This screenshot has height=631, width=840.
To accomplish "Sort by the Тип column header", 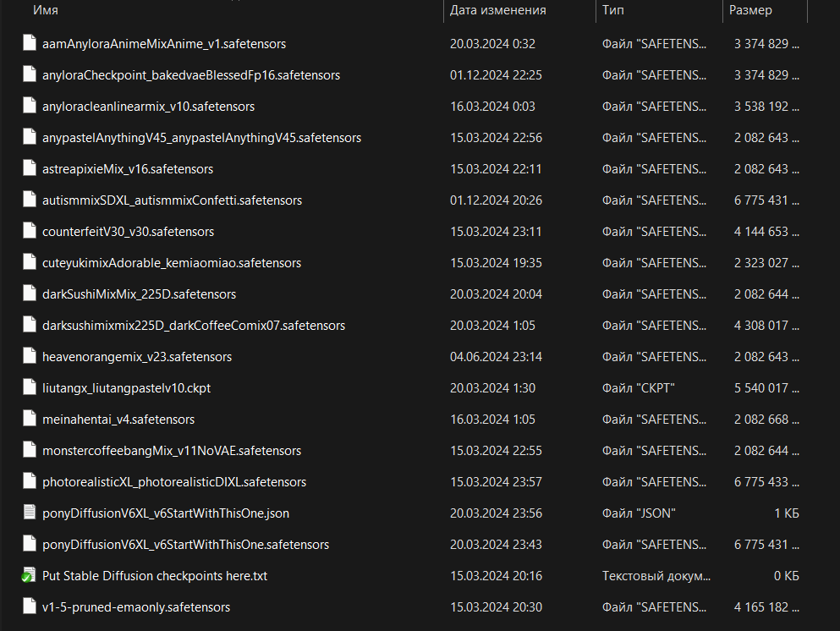I will [612, 10].
